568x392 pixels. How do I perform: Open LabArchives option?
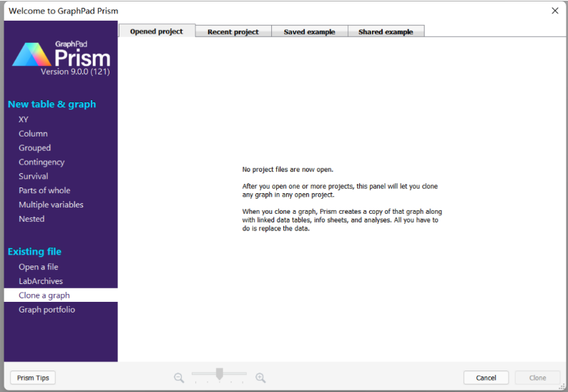pyautogui.click(x=41, y=281)
